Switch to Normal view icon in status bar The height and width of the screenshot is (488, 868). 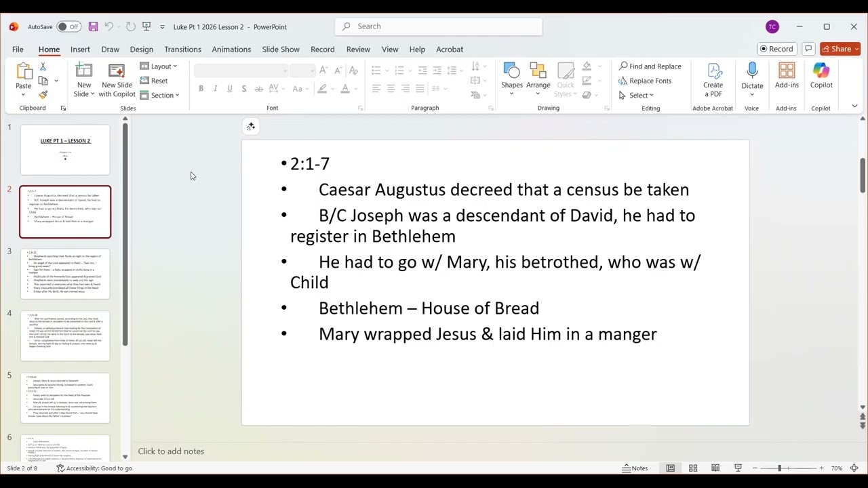click(x=670, y=468)
